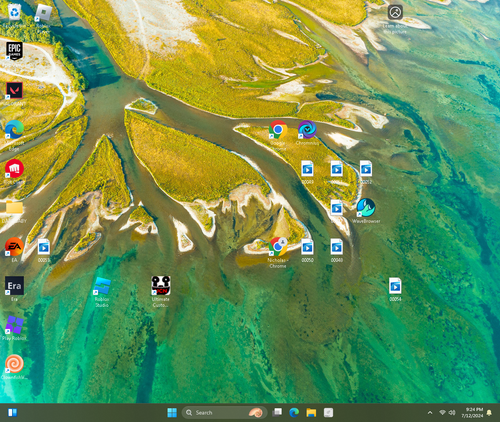
Task: Select the video file left of WaveBrowser
Action: 337,208
